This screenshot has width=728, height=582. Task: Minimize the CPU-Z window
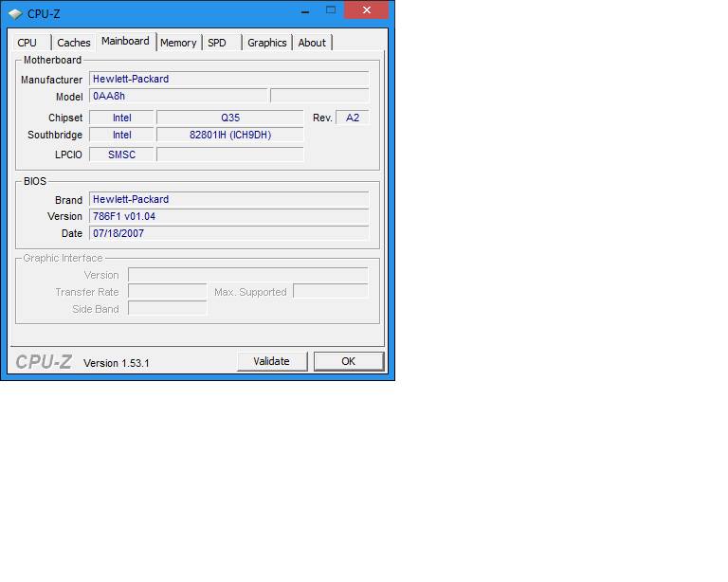point(305,11)
